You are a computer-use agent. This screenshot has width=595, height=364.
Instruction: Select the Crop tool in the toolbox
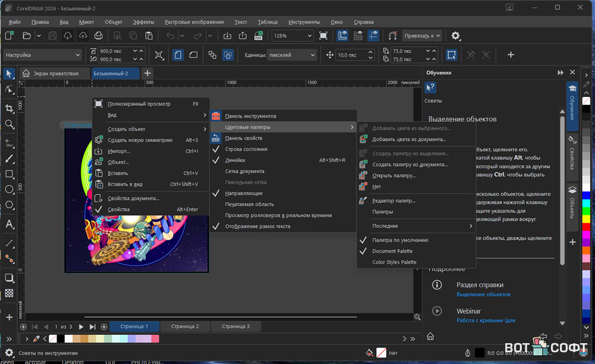click(9, 108)
